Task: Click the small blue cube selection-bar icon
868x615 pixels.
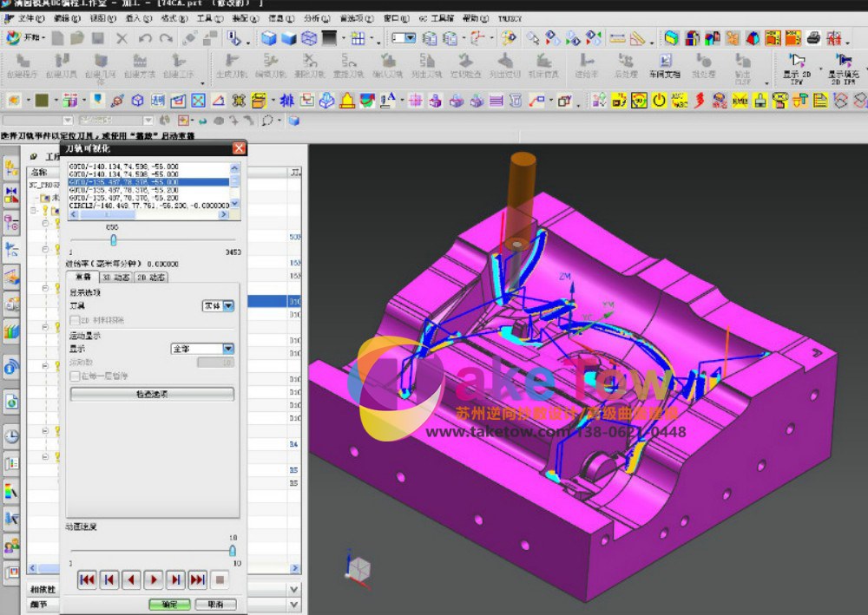Action: 294,121
